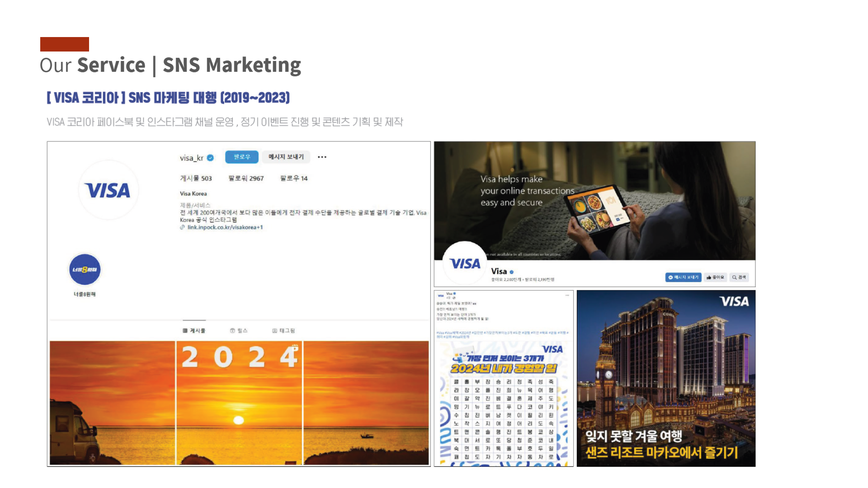Open the link.inpock.co.kr/visakorea link
Screen dimensions: 868x488
pos(225,227)
